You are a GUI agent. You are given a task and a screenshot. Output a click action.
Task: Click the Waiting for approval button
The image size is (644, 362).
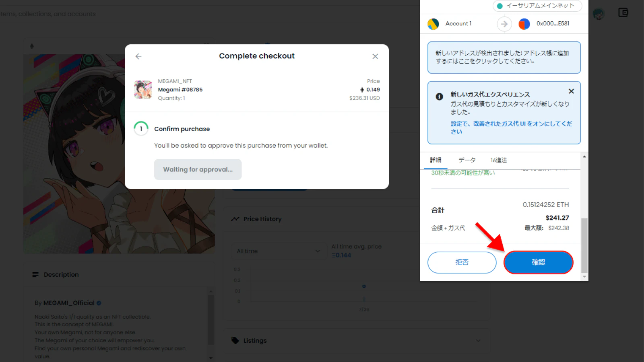pyautogui.click(x=198, y=169)
